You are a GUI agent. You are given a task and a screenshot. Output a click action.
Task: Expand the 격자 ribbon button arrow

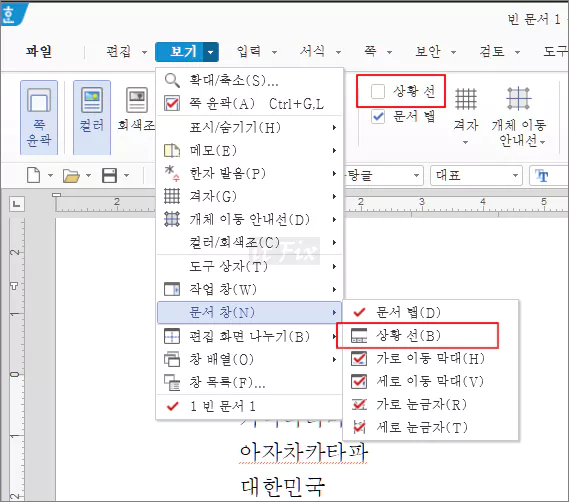pyautogui.click(x=466, y=143)
